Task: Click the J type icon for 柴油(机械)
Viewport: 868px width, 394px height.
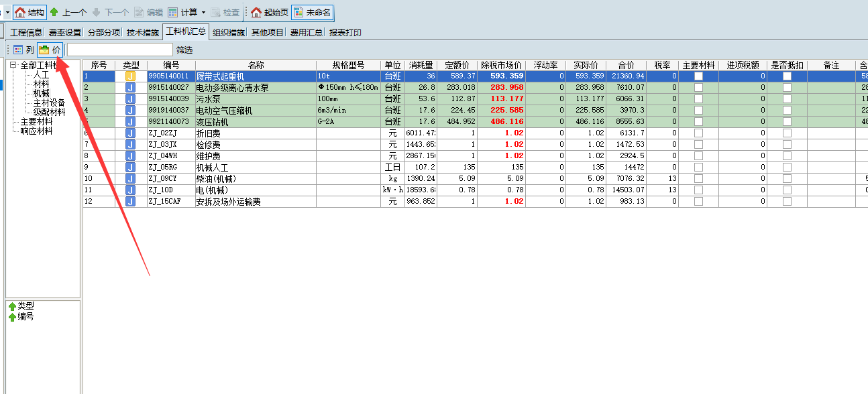Action: pos(131,179)
